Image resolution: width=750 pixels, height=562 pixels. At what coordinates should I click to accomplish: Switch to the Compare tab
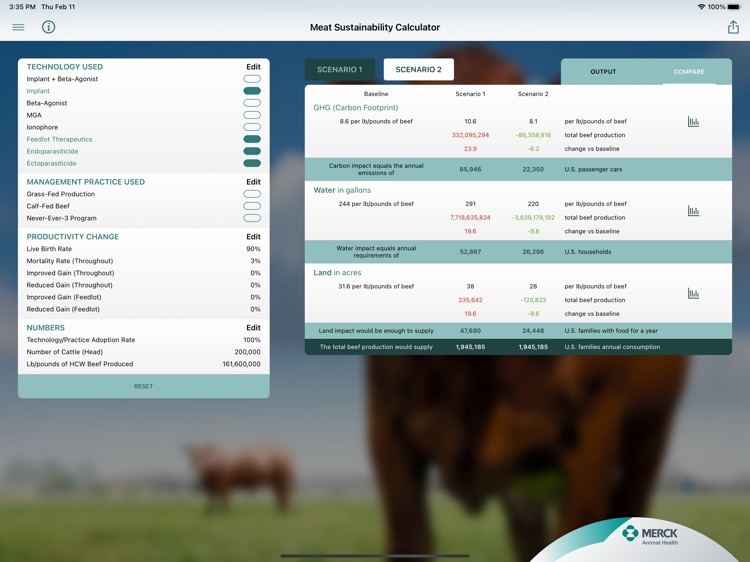(x=689, y=72)
